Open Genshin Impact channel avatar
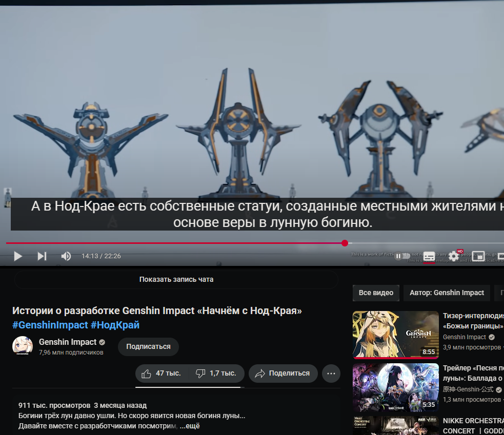 [x=23, y=346]
